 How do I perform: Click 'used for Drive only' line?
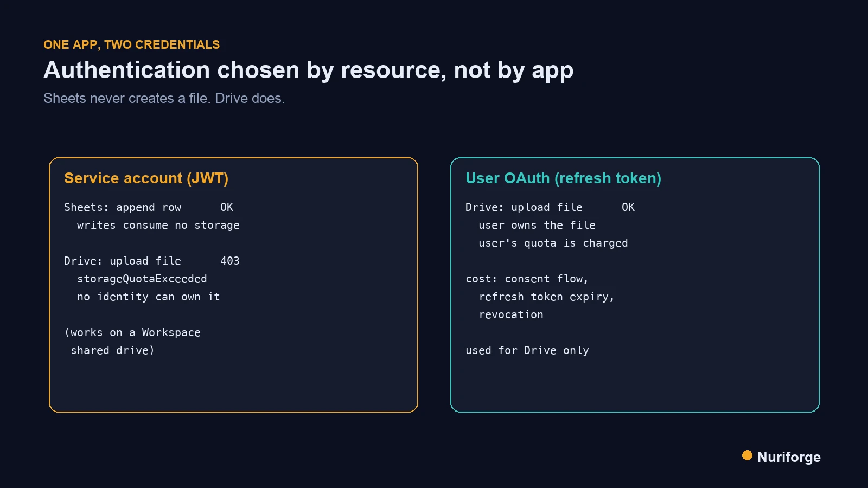[x=527, y=350]
